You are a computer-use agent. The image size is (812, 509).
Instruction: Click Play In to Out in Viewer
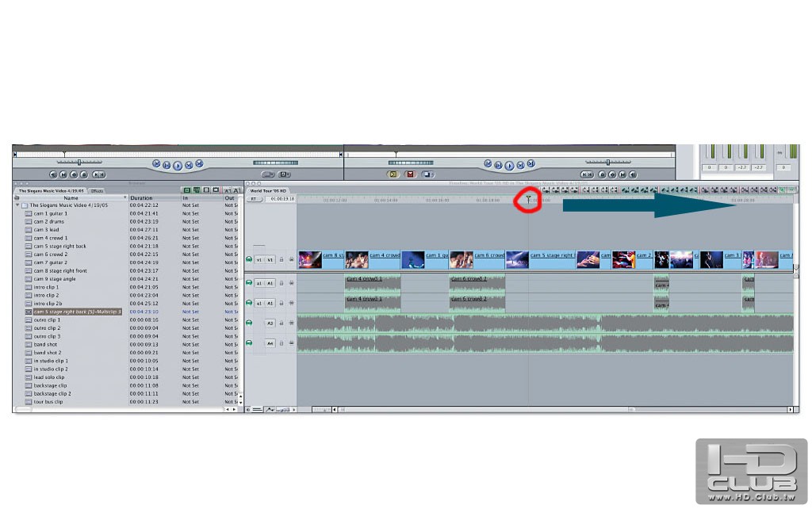tap(167, 165)
